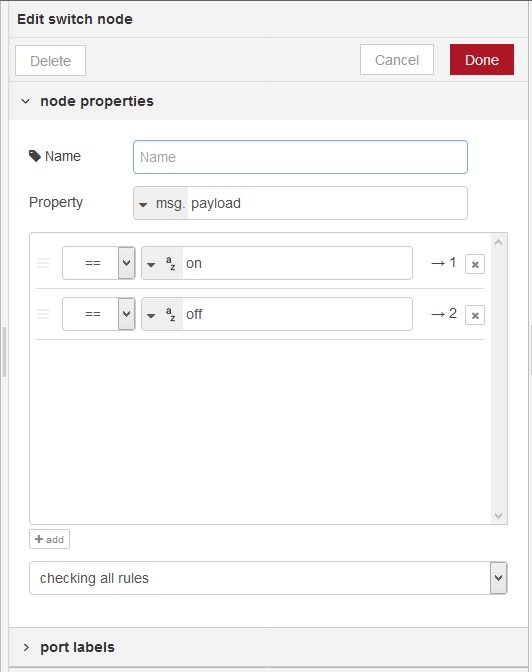Click the drag handle of 'off' rule
This screenshot has height=672, width=532.
(43, 314)
